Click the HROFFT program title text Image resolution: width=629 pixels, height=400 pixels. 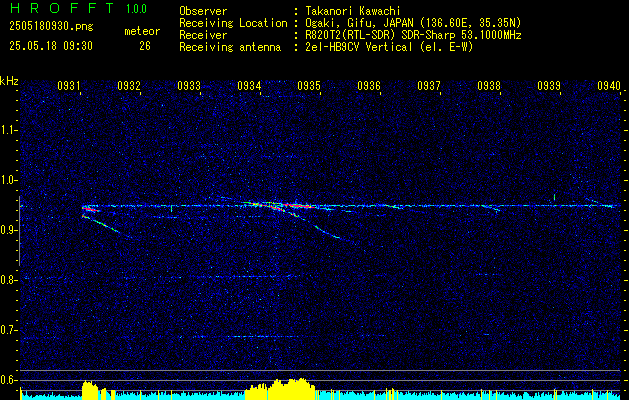point(61,8)
